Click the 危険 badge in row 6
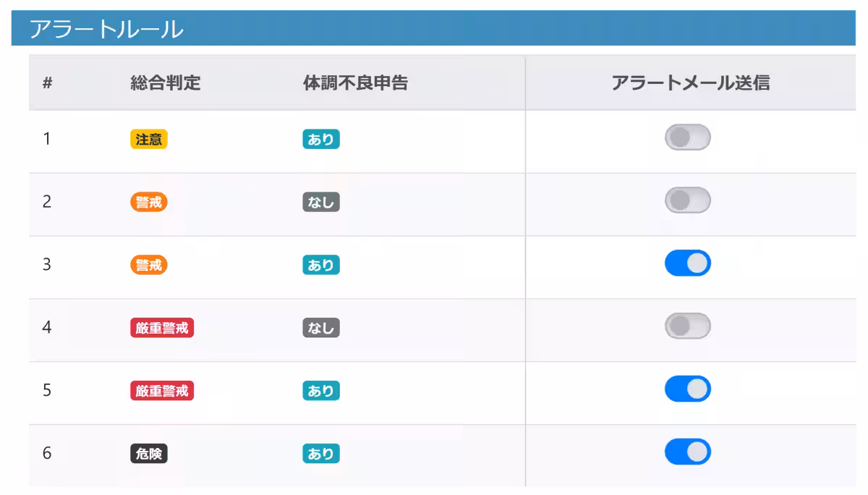The image size is (868, 495). (x=148, y=454)
